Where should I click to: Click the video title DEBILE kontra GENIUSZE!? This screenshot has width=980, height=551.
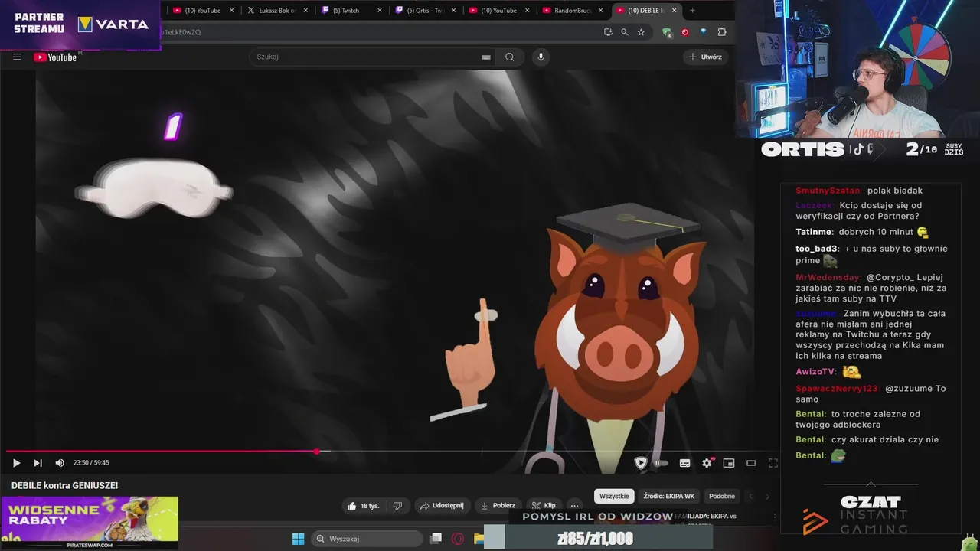point(64,485)
